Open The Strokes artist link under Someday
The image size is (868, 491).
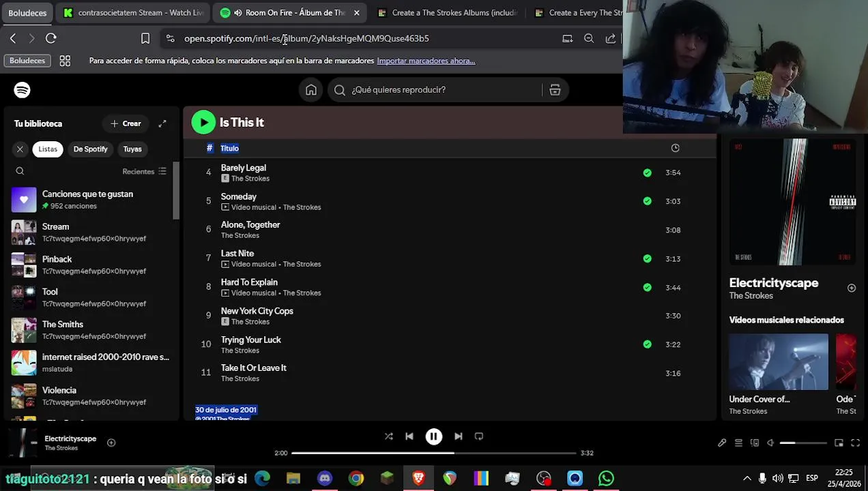[x=302, y=207]
